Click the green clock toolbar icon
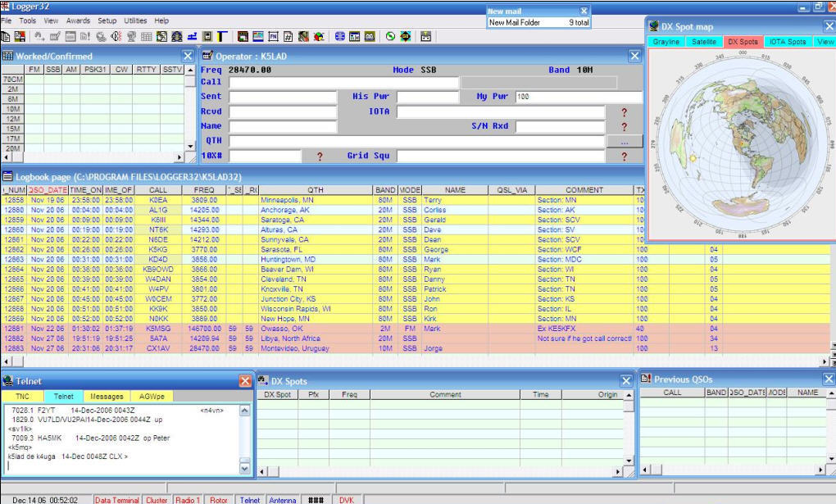The height and width of the screenshot is (504, 836). 391,36
